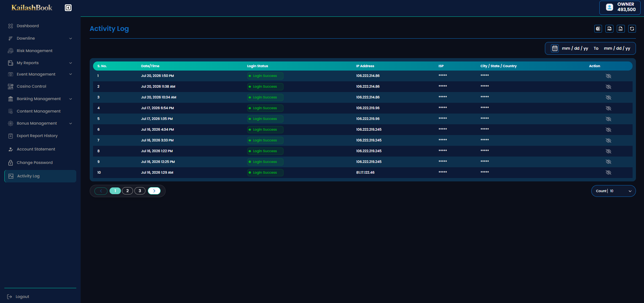
Task: Click the owner balance 493,500
Action: (x=627, y=10)
